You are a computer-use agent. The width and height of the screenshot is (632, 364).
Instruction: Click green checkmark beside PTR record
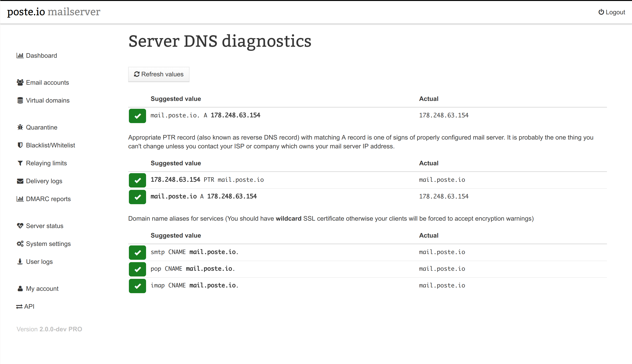pyautogui.click(x=137, y=180)
